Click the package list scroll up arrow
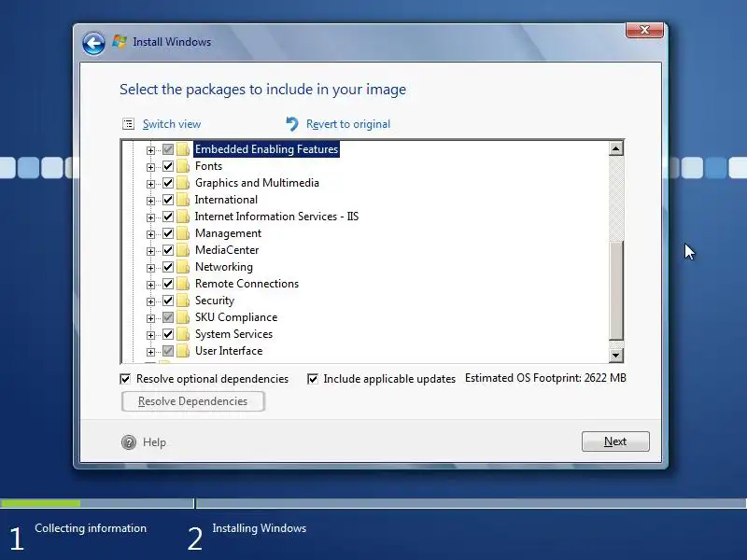The width and height of the screenshot is (747, 560). click(x=616, y=148)
